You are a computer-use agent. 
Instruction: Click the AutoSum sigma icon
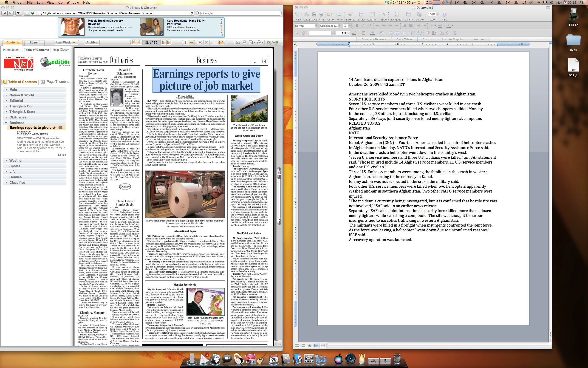455,33
